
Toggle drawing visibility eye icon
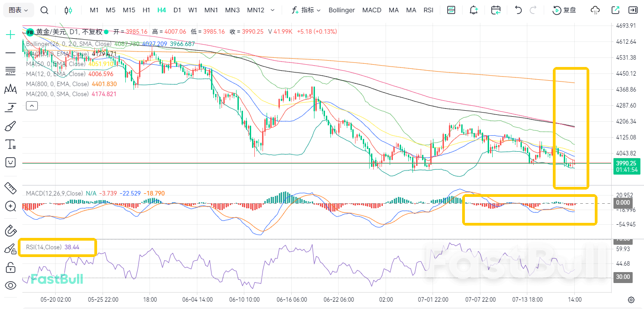[10, 286]
